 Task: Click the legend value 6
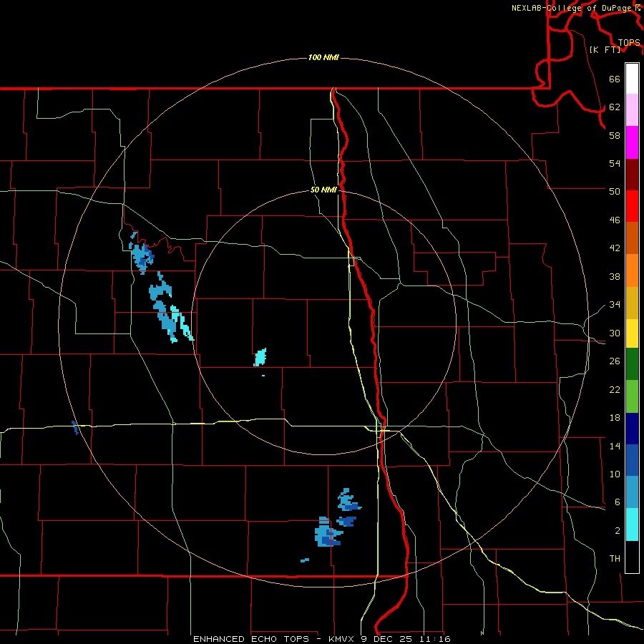(618, 502)
